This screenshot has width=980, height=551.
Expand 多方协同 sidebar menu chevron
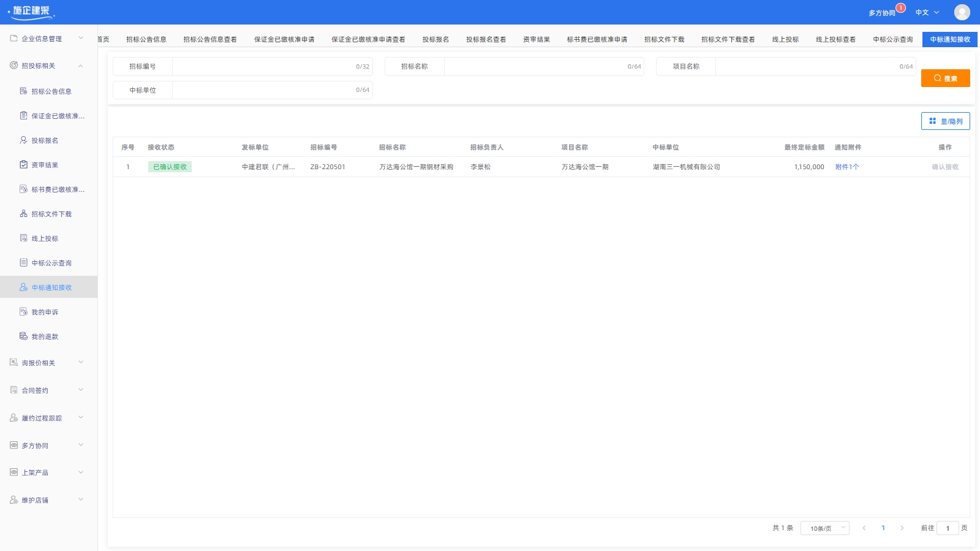click(x=81, y=445)
